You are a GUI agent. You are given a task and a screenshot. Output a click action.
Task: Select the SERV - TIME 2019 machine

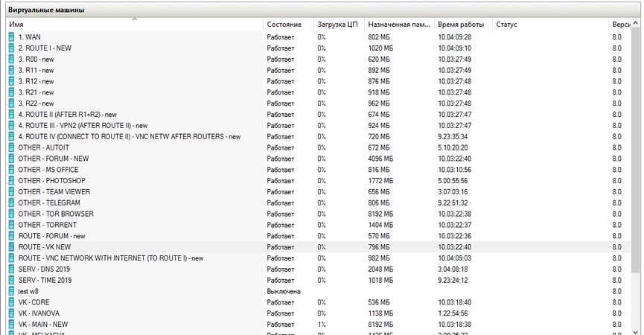tap(46, 280)
